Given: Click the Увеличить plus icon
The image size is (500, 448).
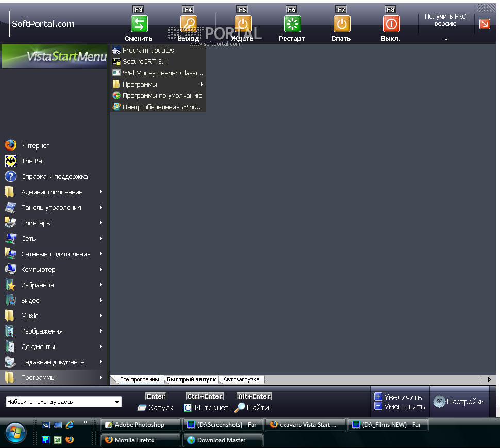Looking at the screenshot, I should [x=378, y=396].
